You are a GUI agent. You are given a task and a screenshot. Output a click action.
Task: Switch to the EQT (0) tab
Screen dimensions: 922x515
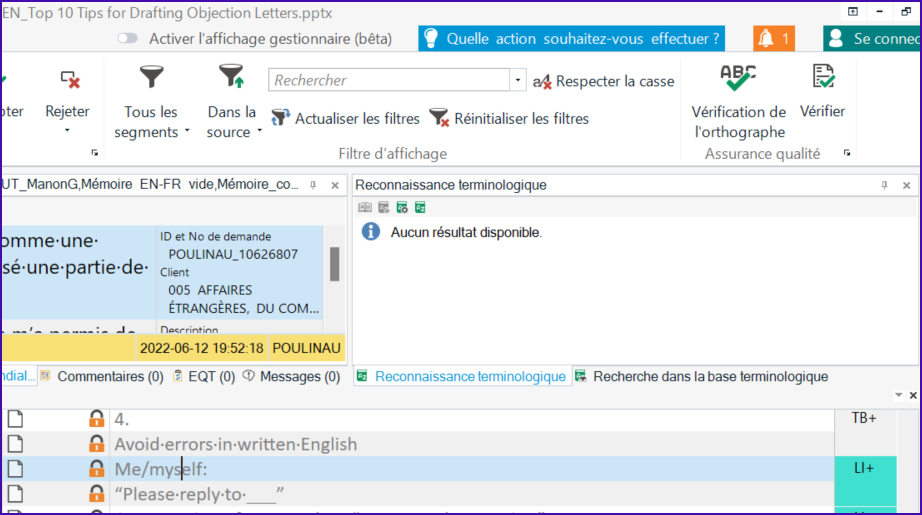coord(204,376)
